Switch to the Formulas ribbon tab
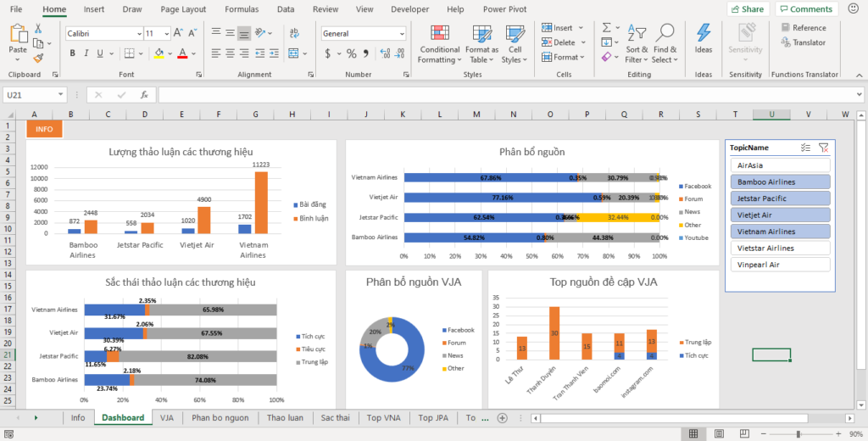The image size is (868, 441). click(x=242, y=9)
